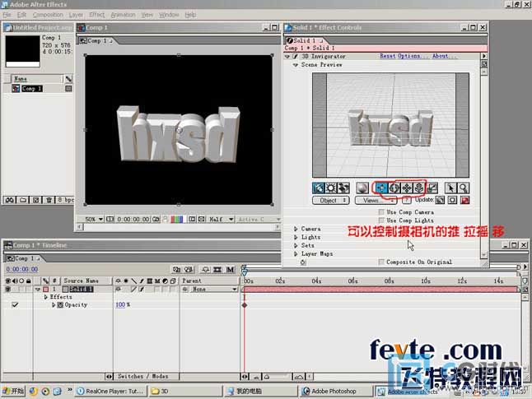
Task: Open the Views dropdown in Invigorator
Action: pos(376,201)
